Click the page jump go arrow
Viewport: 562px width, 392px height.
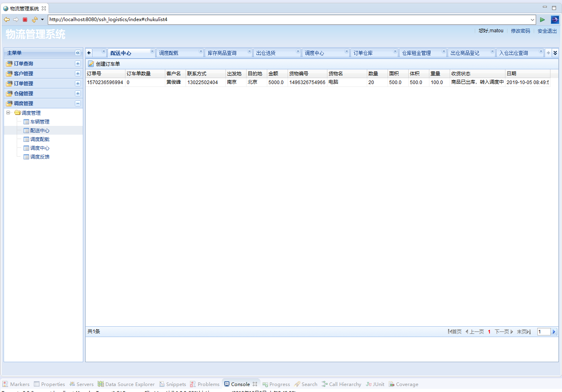click(x=554, y=332)
